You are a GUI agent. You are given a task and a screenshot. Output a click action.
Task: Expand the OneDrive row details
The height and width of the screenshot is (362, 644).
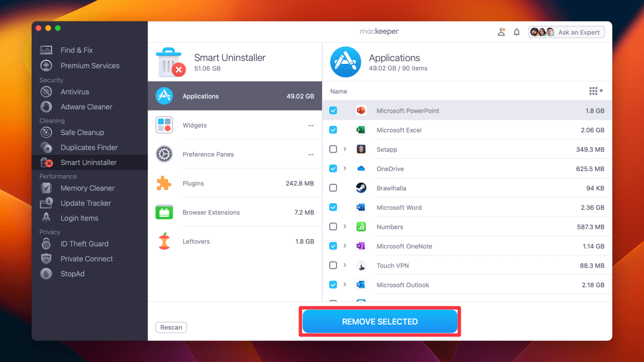click(345, 168)
